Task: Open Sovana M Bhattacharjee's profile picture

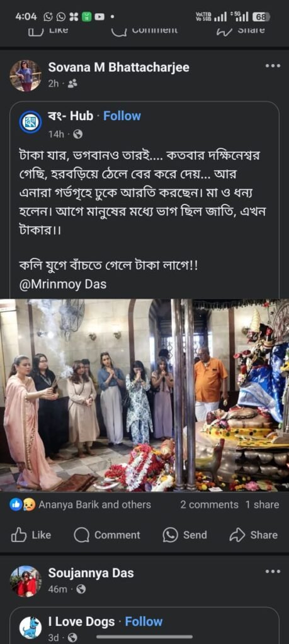Action: point(25,75)
